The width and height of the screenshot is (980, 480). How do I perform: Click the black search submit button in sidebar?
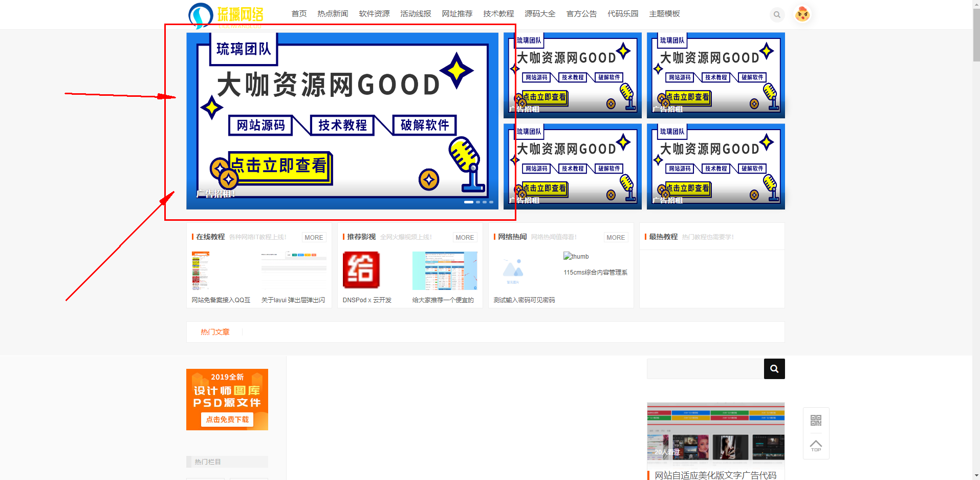tap(774, 369)
